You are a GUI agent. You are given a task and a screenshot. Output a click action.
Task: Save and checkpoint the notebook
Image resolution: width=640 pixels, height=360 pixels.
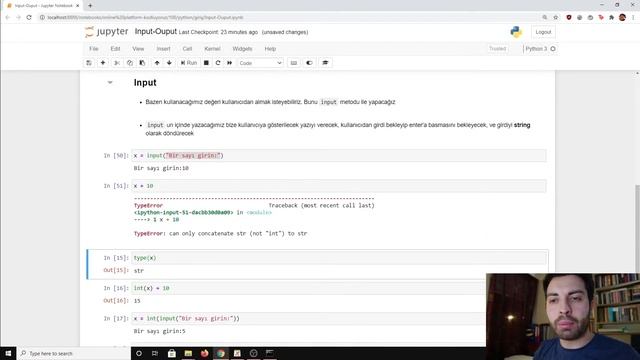[x=89, y=63]
